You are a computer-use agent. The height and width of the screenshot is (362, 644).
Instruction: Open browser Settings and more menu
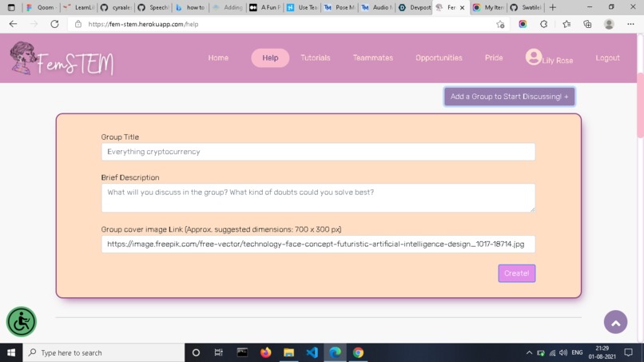[x=630, y=24]
